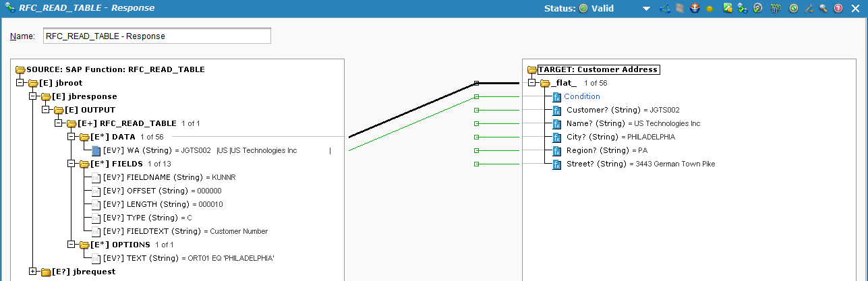Collapse the FIELDS node
This screenshot has height=281, width=868.
tap(71, 164)
